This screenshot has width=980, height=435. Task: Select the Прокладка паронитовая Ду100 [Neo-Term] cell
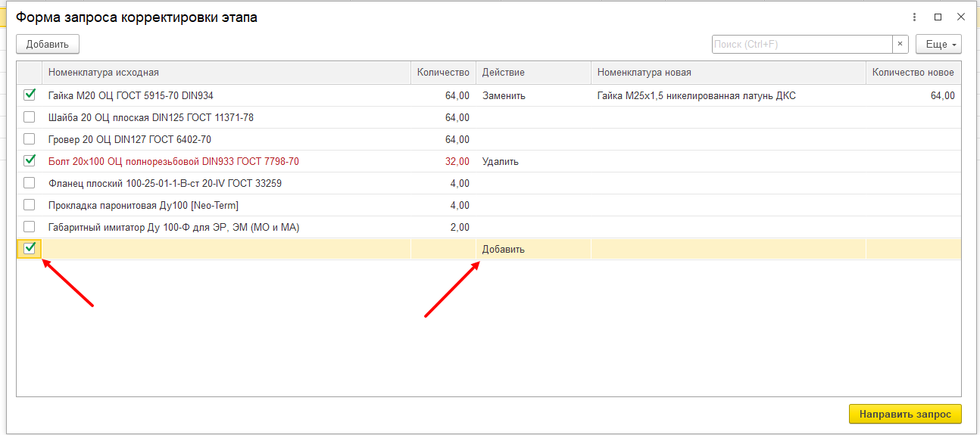[226, 205]
